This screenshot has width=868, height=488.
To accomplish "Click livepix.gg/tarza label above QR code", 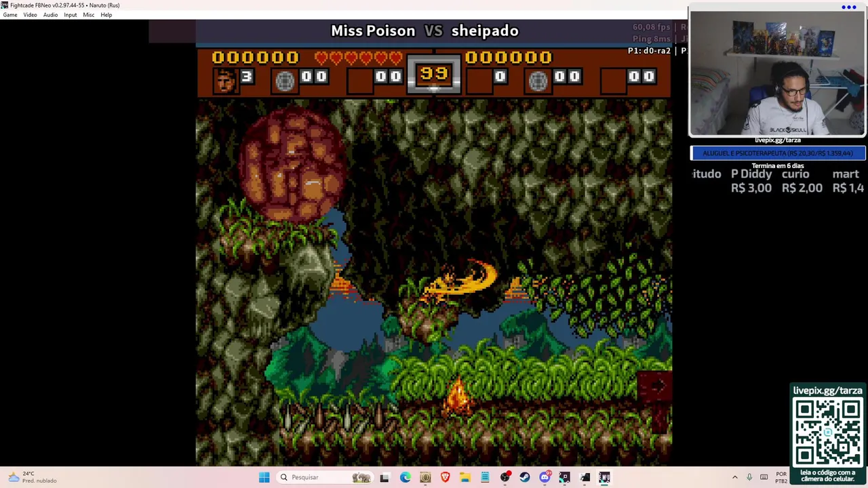I will (828, 391).
